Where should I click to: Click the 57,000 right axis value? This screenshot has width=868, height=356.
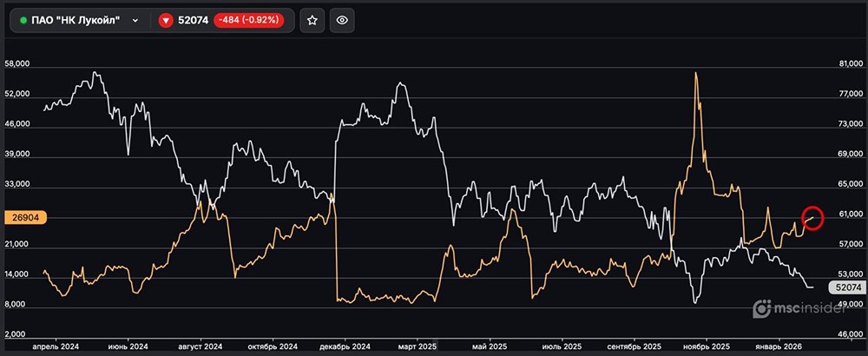click(851, 244)
